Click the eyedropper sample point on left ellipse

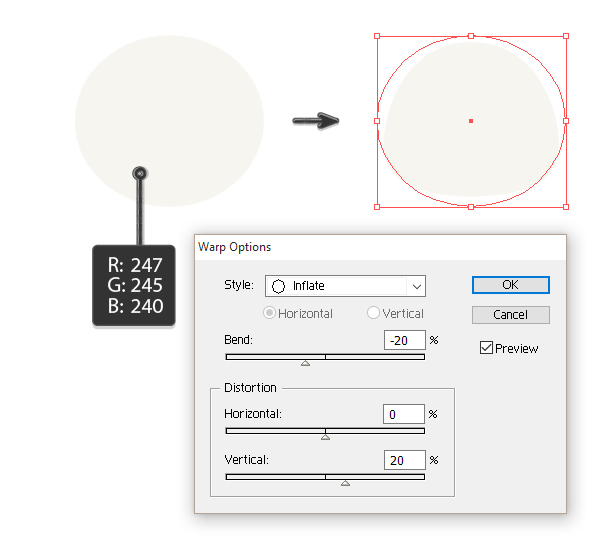(x=140, y=173)
